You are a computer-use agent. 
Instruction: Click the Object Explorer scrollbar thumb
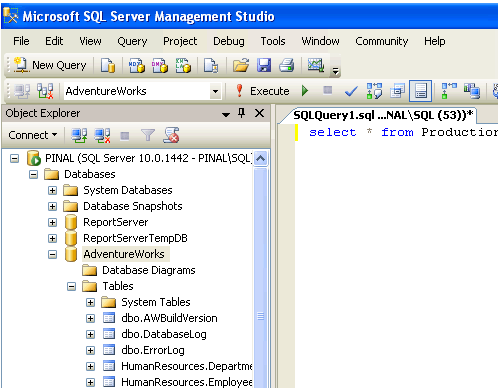(260, 277)
